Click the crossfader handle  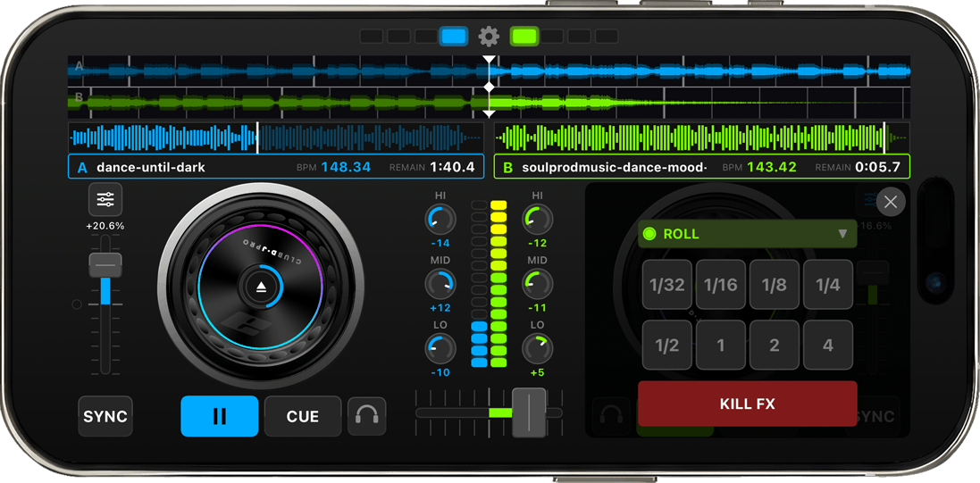point(529,412)
